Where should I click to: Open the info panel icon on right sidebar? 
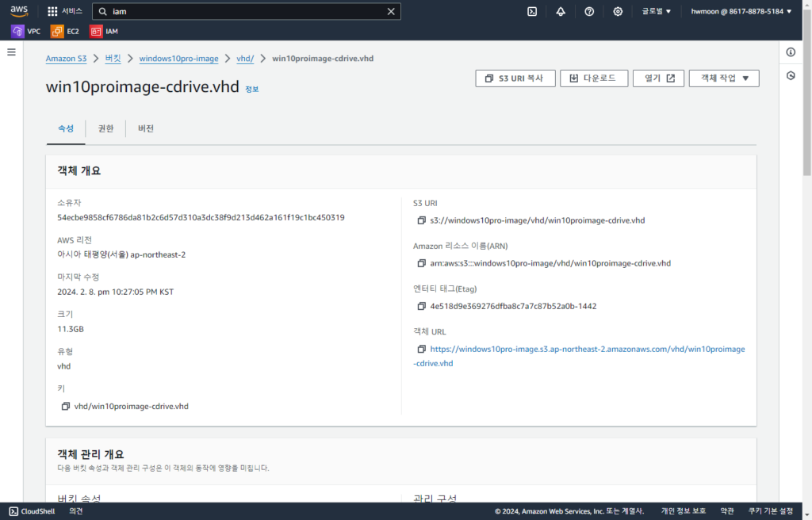[791, 52]
